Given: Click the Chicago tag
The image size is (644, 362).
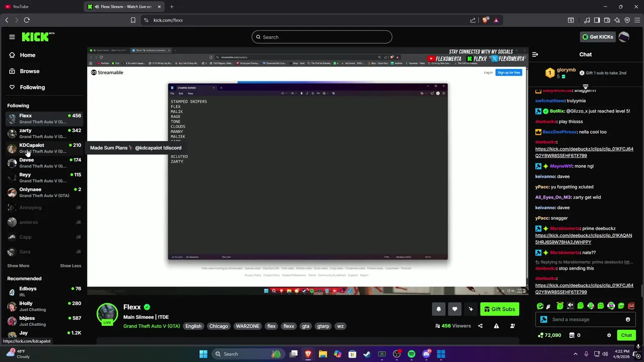Looking at the screenshot, I should click(218, 326).
